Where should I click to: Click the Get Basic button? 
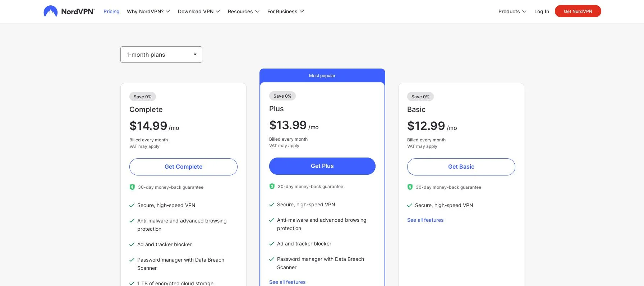click(461, 167)
